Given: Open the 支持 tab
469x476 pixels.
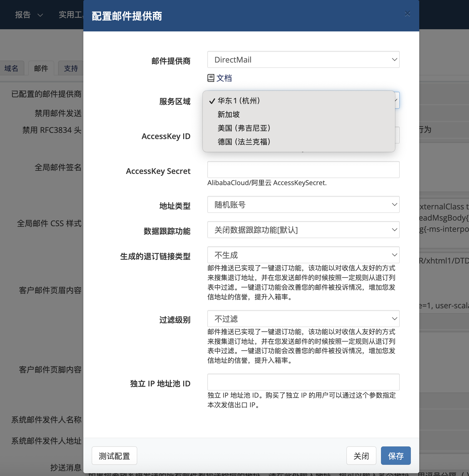Looking at the screenshot, I should tap(71, 68).
